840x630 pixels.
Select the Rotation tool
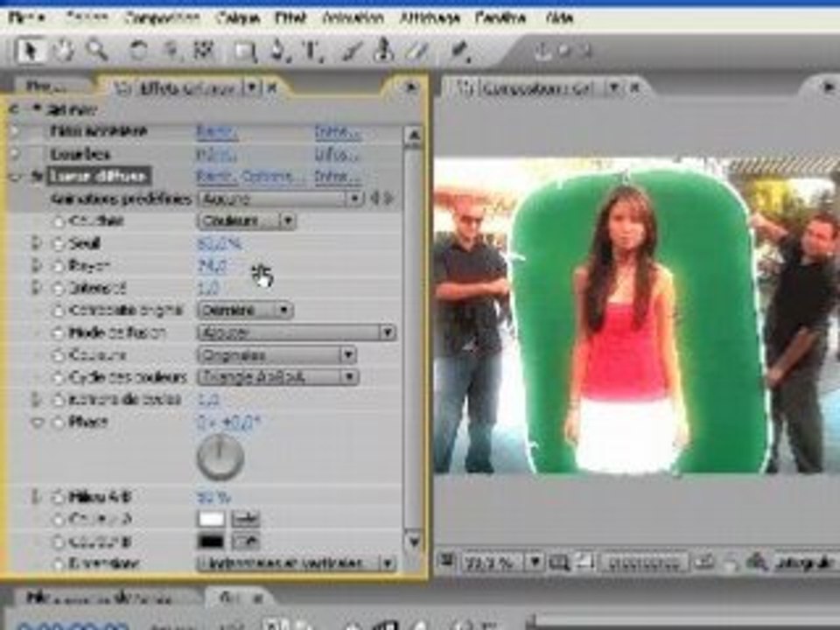click(139, 52)
